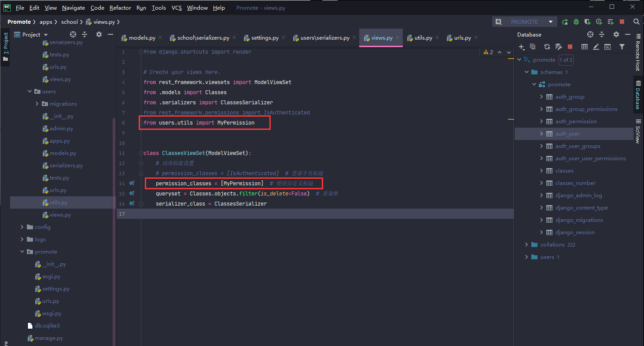This screenshot has height=346, width=644.
Task: Expand the auth_group table node
Action: (x=541, y=97)
